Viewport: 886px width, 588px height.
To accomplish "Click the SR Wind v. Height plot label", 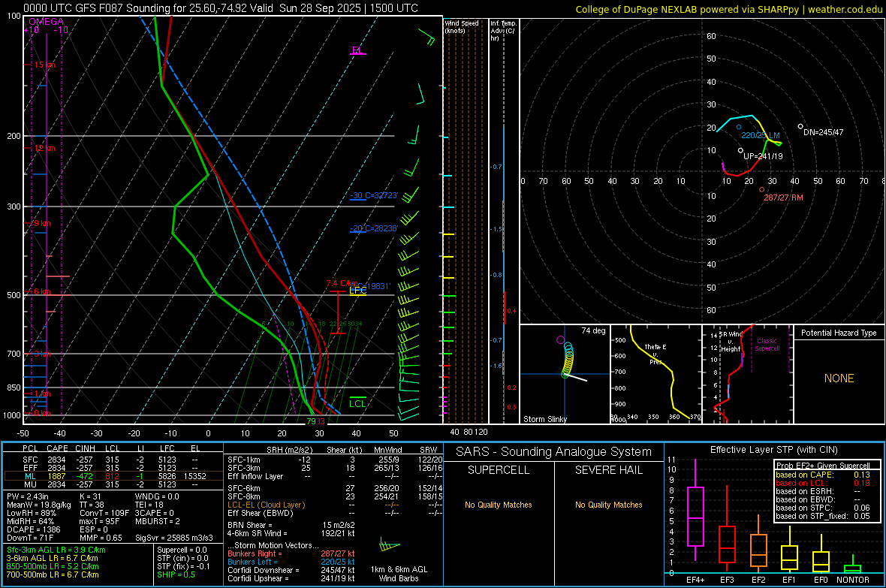I will (731, 342).
